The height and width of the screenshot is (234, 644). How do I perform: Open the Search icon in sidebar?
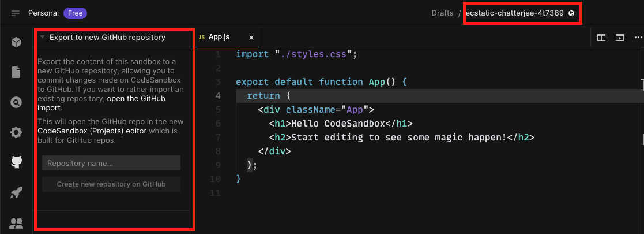(x=16, y=102)
